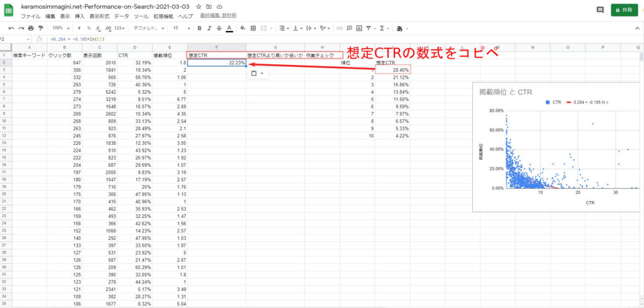Open comment history icon
644x308 pixels.
pos(600,10)
